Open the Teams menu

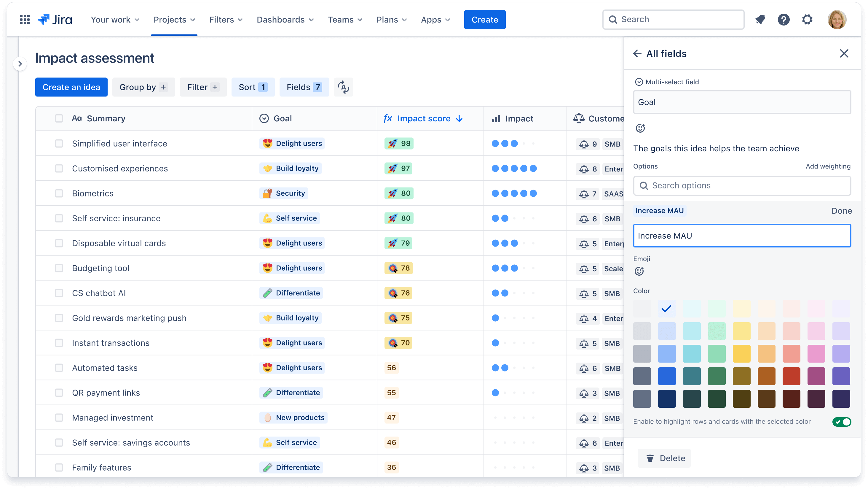[345, 20]
